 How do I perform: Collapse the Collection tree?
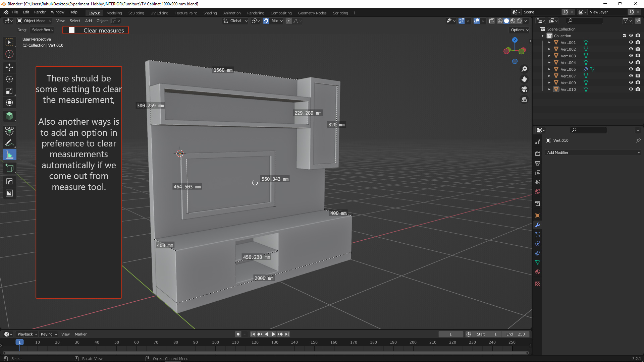tap(543, 36)
